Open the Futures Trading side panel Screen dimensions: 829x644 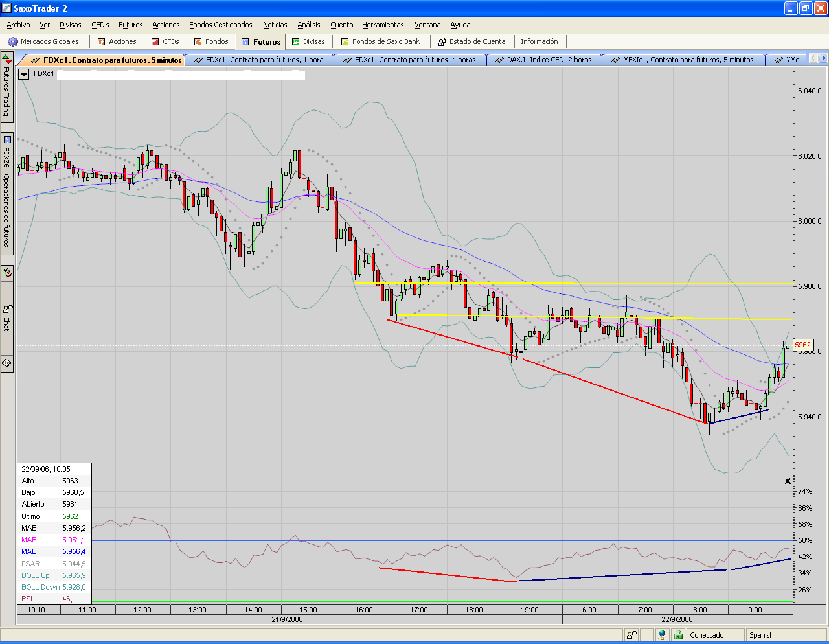pos(6,87)
